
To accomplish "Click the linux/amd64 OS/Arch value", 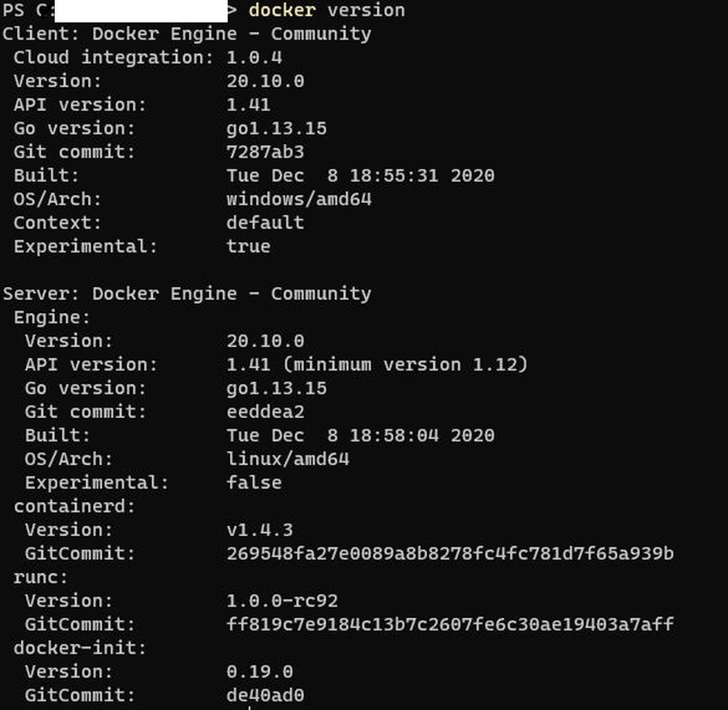I will tap(288, 459).
